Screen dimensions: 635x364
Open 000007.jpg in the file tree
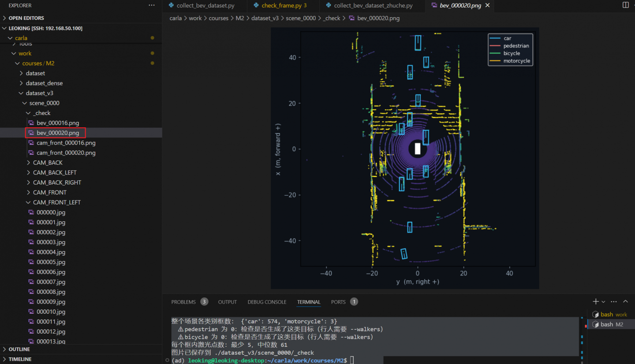click(81, 282)
